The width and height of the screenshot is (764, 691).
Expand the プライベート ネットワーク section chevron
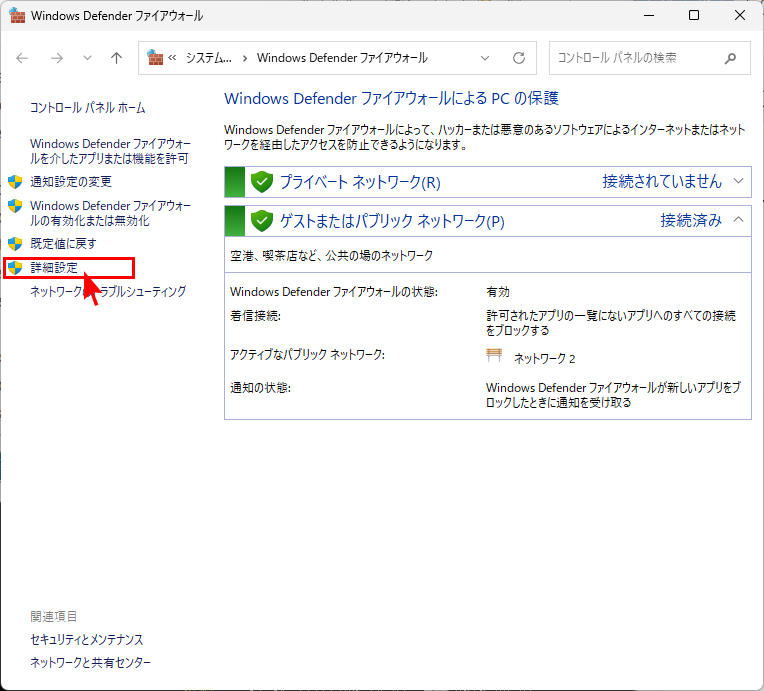pyautogui.click(x=739, y=181)
